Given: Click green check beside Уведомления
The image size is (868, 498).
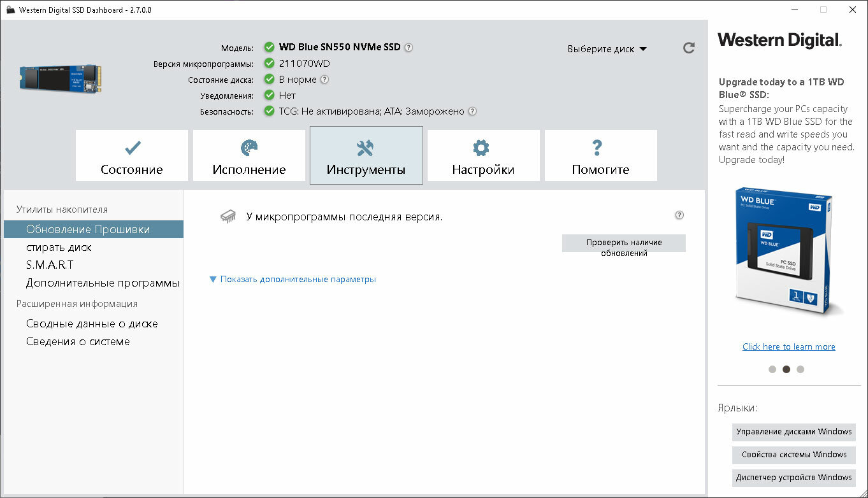Looking at the screenshot, I should [x=270, y=96].
